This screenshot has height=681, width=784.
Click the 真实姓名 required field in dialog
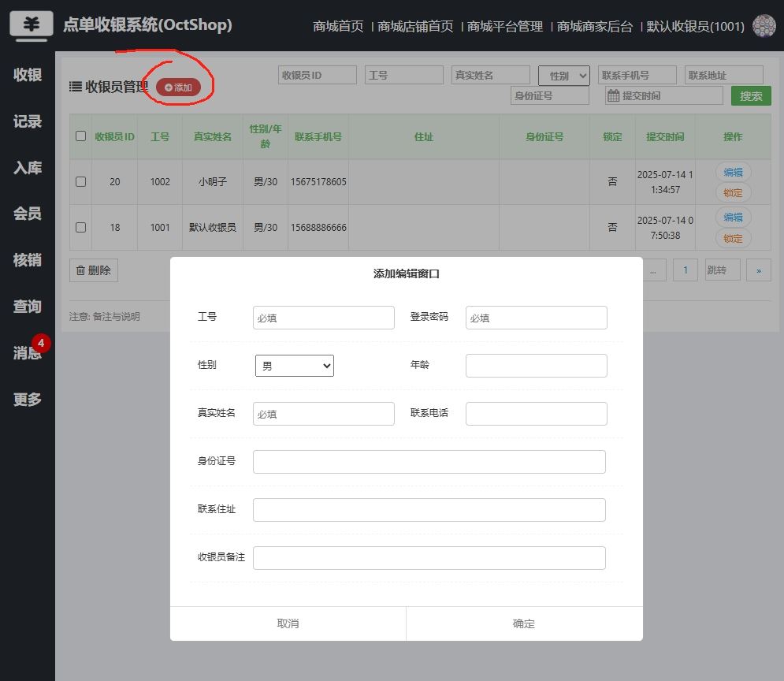(x=324, y=414)
